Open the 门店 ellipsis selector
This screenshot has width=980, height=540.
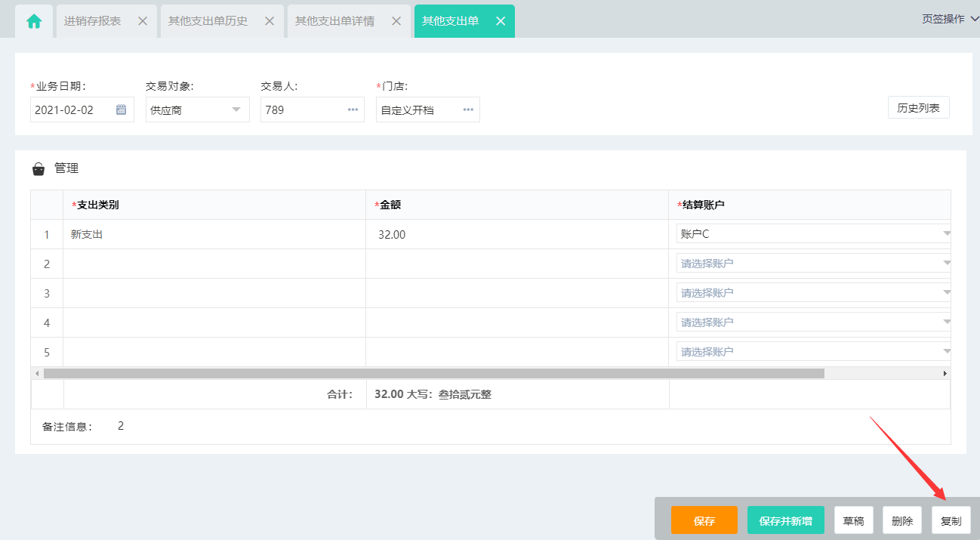tap(468, 110)
